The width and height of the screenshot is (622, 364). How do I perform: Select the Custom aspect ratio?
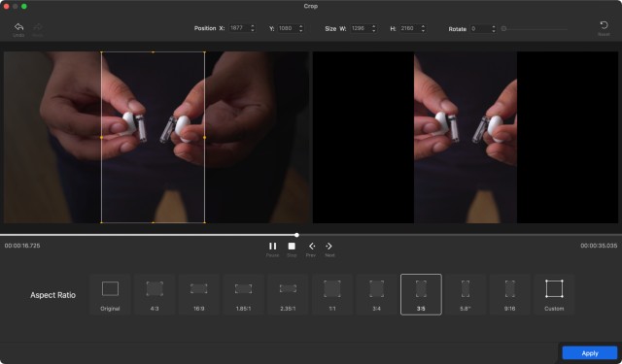(554, 294)
